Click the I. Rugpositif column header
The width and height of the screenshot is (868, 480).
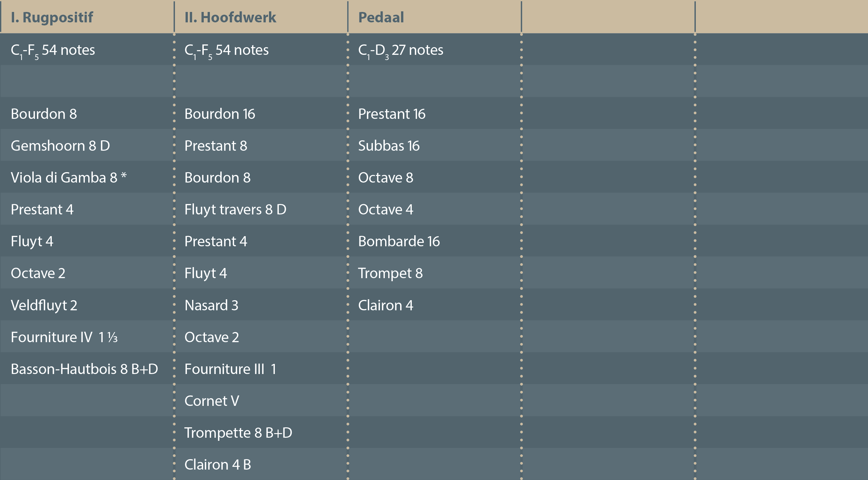[x=52, y=17]
